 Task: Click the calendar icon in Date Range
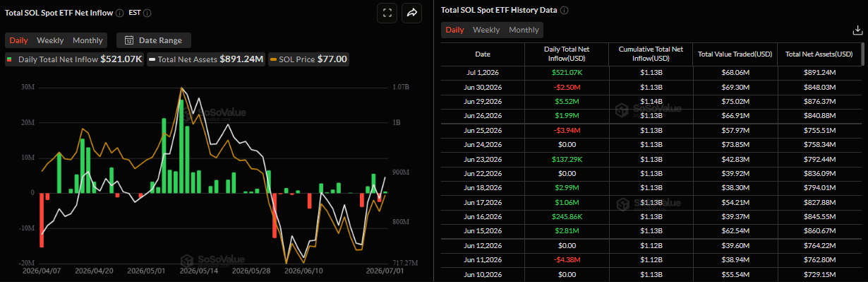[129, 40]
